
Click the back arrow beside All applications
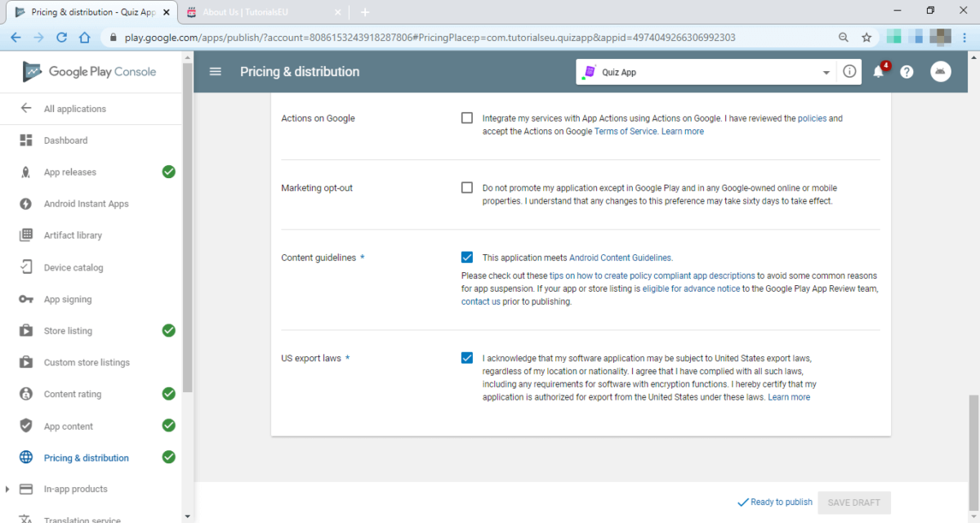pos(26,109)
